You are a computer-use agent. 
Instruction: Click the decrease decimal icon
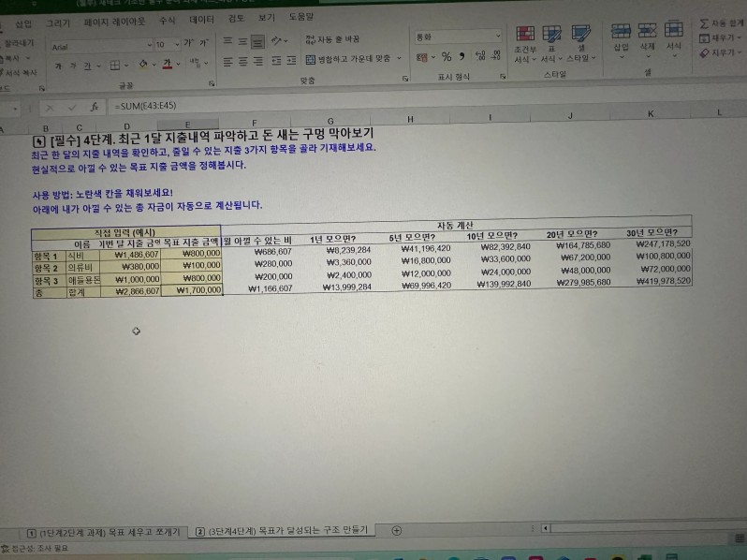click(496, 55)
